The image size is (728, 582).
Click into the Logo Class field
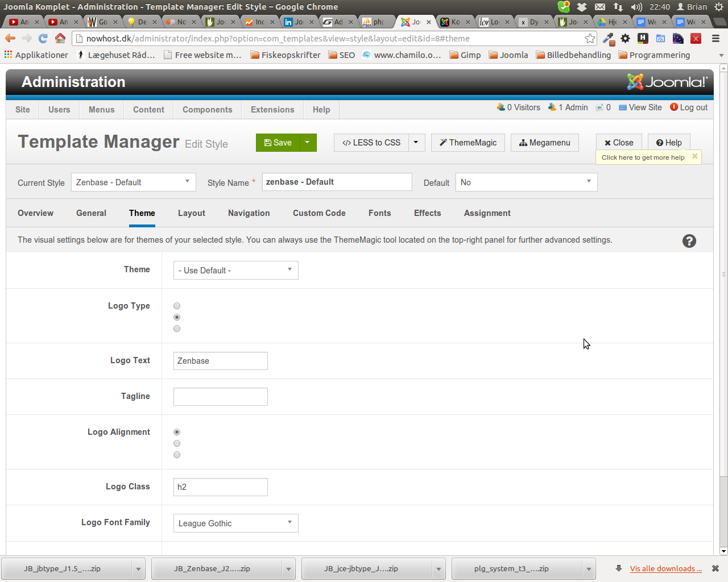coord(221,487)
